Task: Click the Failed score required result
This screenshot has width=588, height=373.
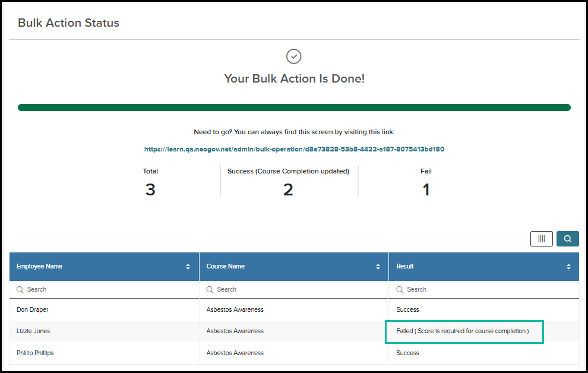Action: pyautogui.click(x=462, y=331)
